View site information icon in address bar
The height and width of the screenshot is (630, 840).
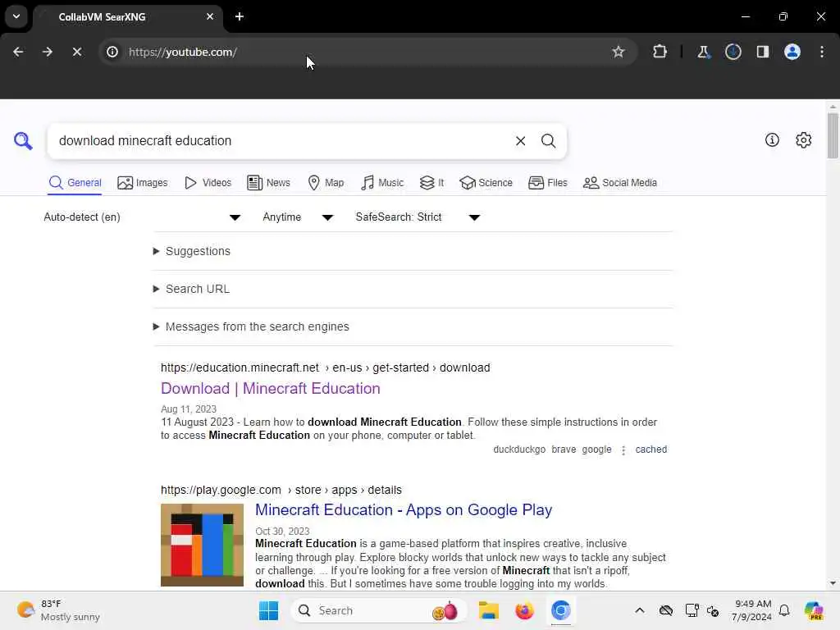click(112, 52)
